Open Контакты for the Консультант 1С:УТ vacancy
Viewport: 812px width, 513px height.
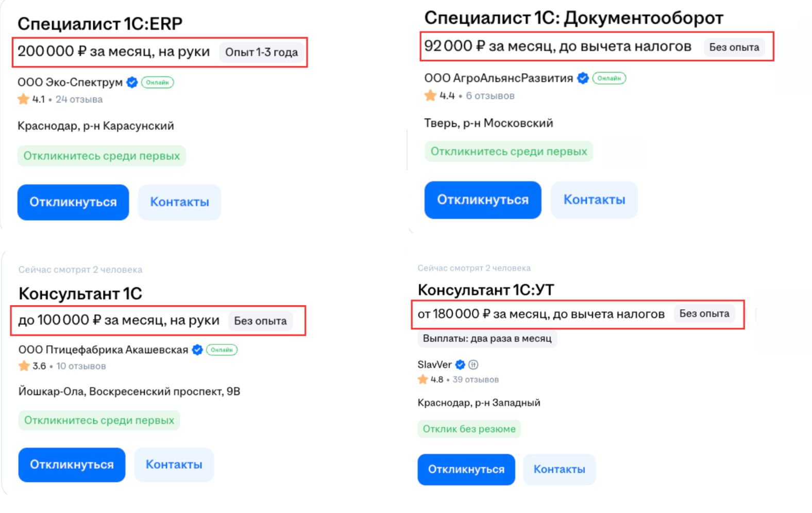tap(559, 469)
